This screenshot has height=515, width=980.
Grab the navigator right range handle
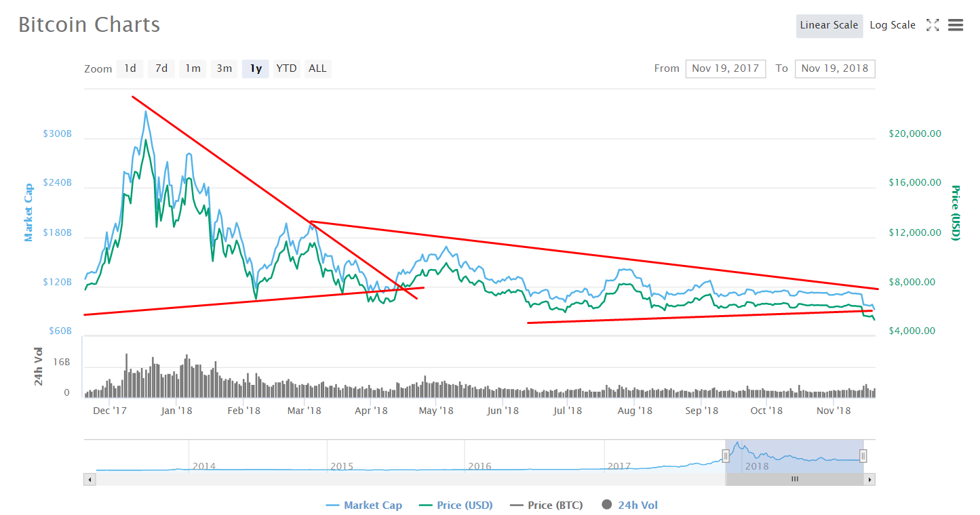[863, 456]
